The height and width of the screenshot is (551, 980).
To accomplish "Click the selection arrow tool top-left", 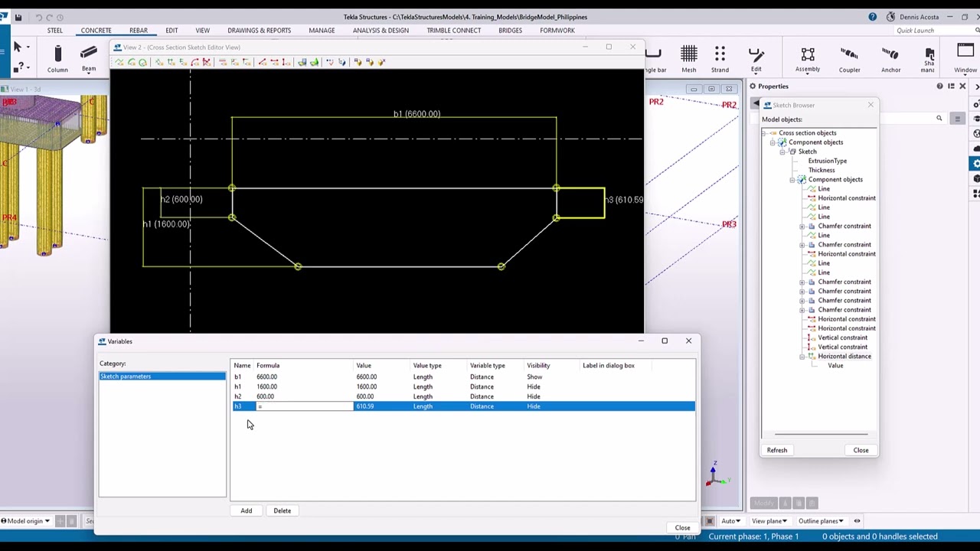I will pyautogui.click(x=18, y=47).
